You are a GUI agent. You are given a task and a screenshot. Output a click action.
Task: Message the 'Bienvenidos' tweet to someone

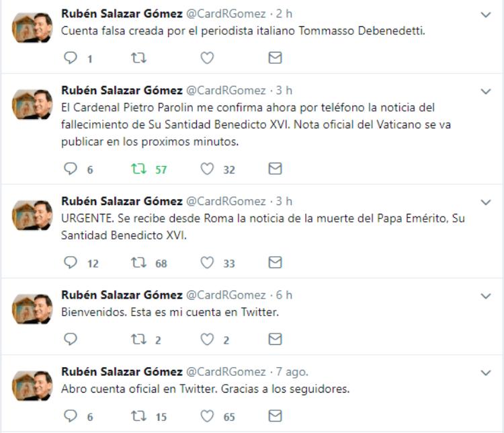pyautogui.click(x=275, y=340)
